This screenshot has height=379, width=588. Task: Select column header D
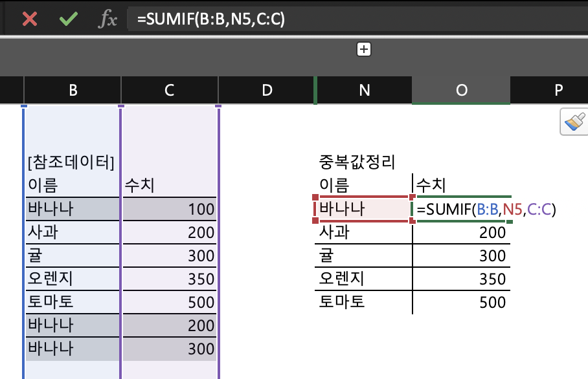pos(266,91)
